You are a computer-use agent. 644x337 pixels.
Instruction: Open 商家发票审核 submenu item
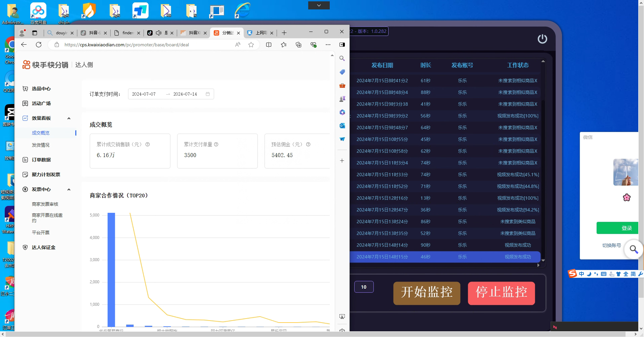point(45,204)
